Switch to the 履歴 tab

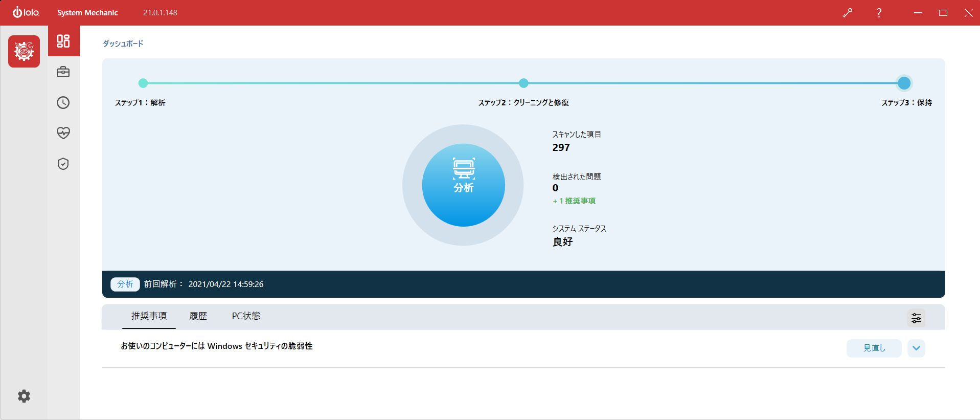(198, 316)
